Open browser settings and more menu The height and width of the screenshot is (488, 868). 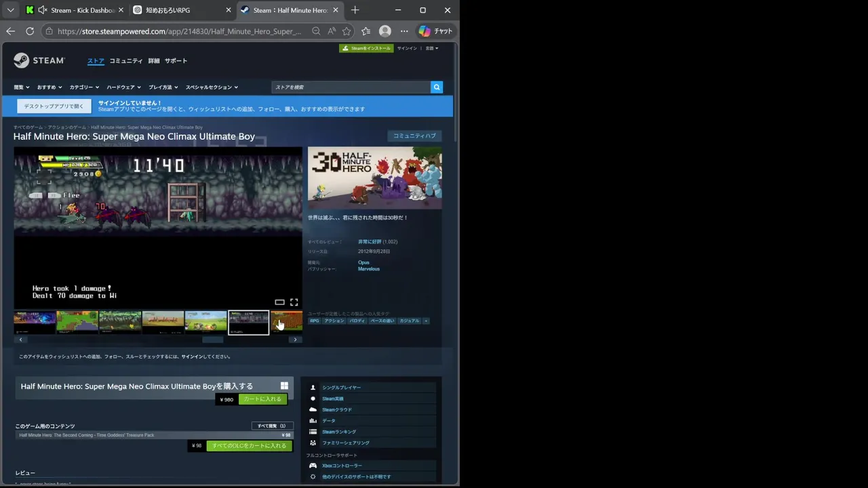[404, 31]
